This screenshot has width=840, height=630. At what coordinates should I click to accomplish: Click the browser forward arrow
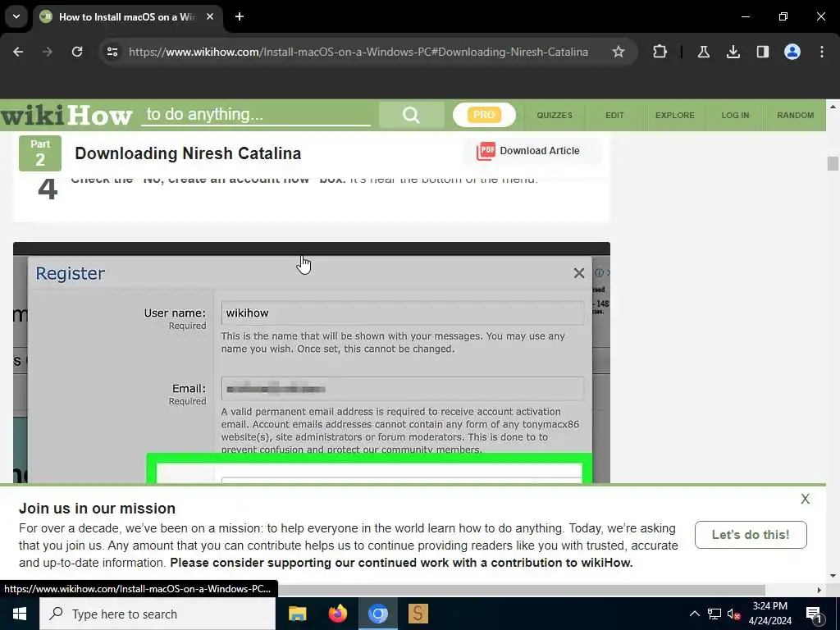pos(48,52)
